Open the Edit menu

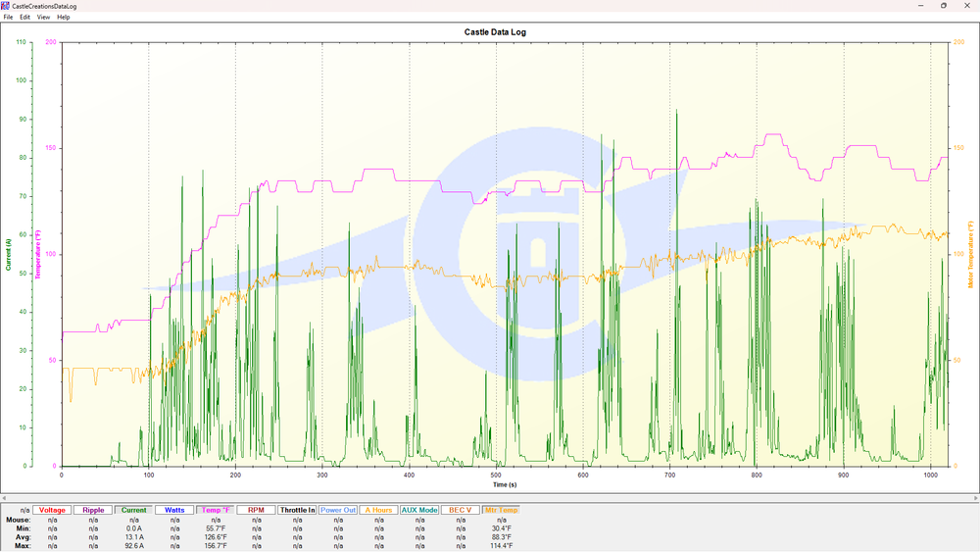(x=25, y=17)
